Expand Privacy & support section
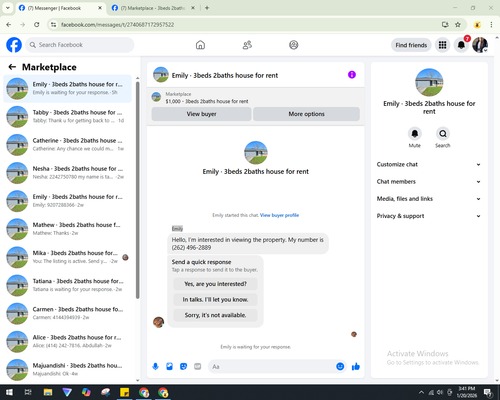This screenshot has width=500, height=400. pos(429,216)
